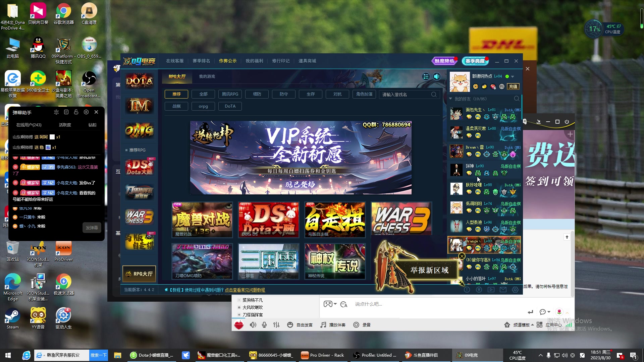
Task: Open 赛季排名 in top menu
Action: tap(201, 61)
